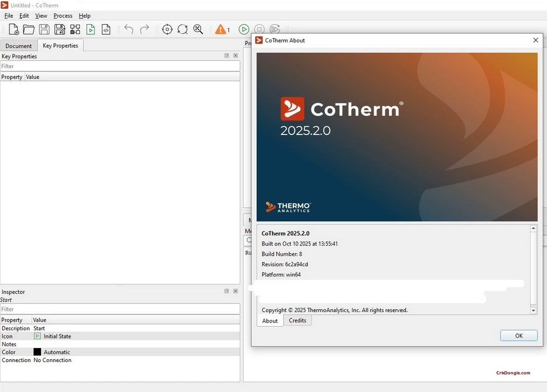Open the View menu
The height and width of the screenshot is (392, 547).
41,16
